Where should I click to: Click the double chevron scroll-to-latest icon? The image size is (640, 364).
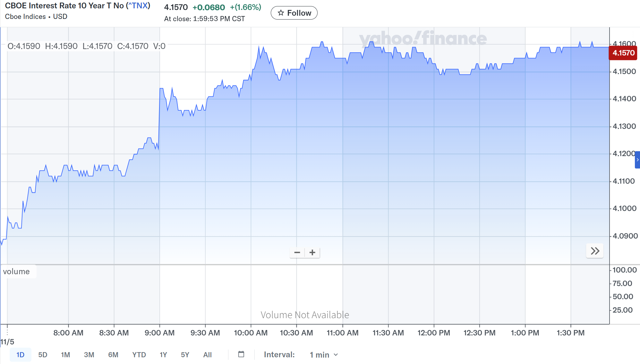(x=595, y=251)
